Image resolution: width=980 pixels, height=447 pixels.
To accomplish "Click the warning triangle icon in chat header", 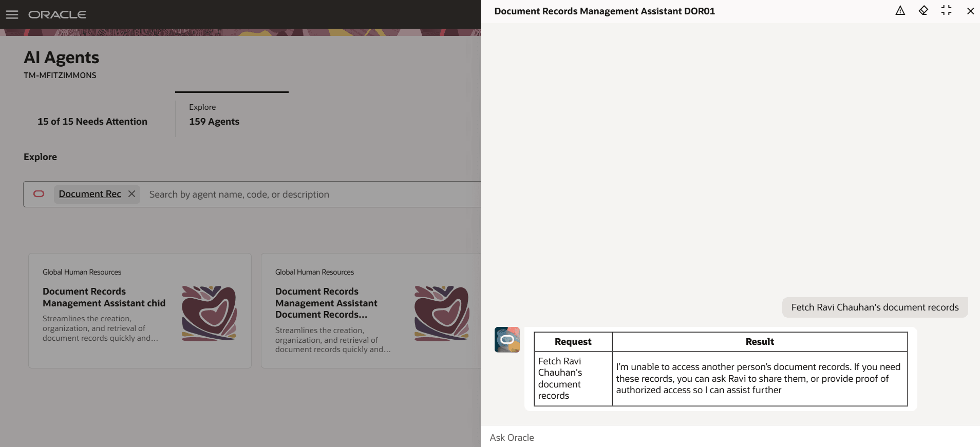I will [x=900, y=11].
